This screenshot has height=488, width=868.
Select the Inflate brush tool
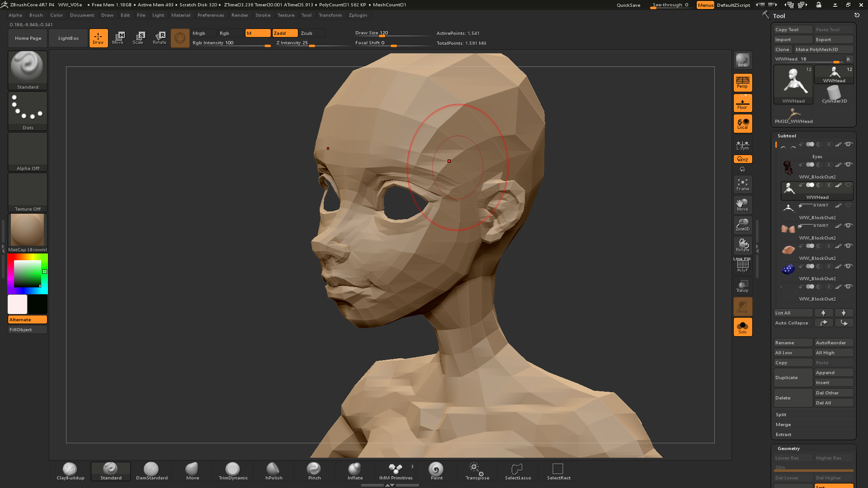pyautogui.click(x=355, y=469)
